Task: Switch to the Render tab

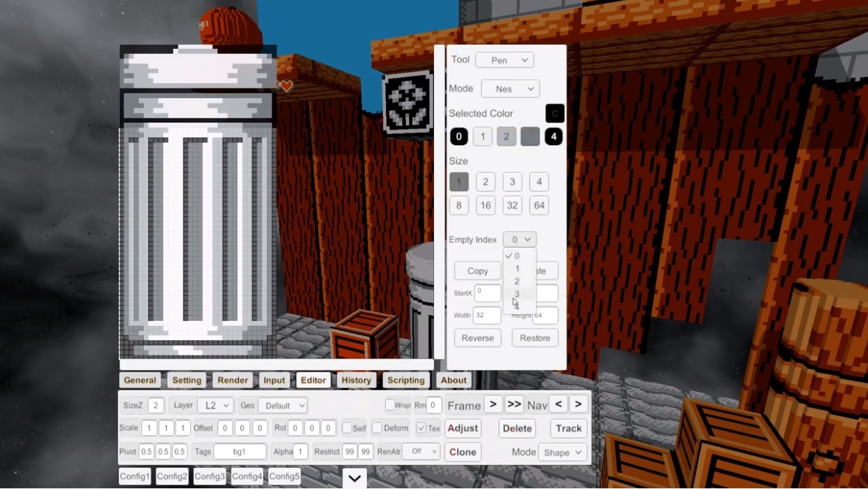Action: click(233, 381)
